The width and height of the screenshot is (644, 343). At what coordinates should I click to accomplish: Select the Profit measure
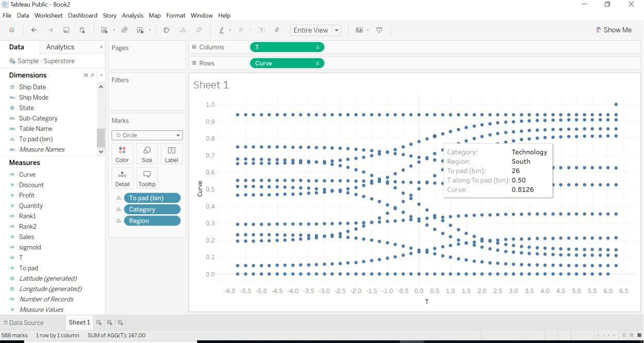point(27,195)
